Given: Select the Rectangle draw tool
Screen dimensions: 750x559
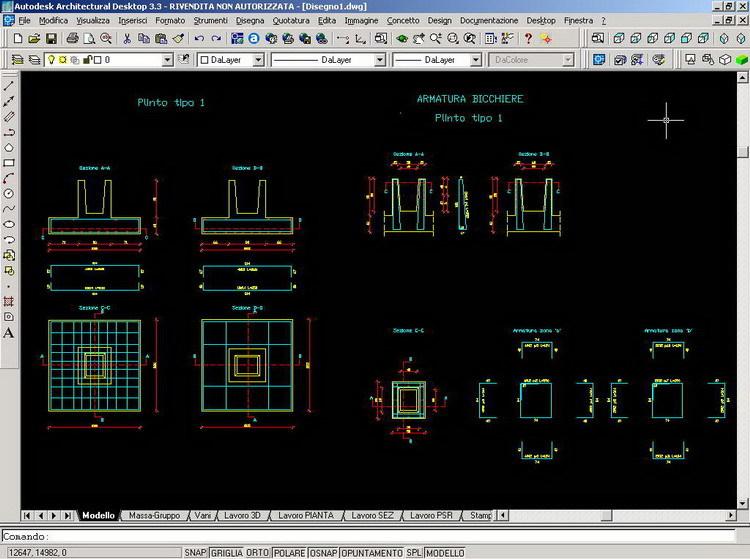Looking at the screenshot, I should click(9, 163).
